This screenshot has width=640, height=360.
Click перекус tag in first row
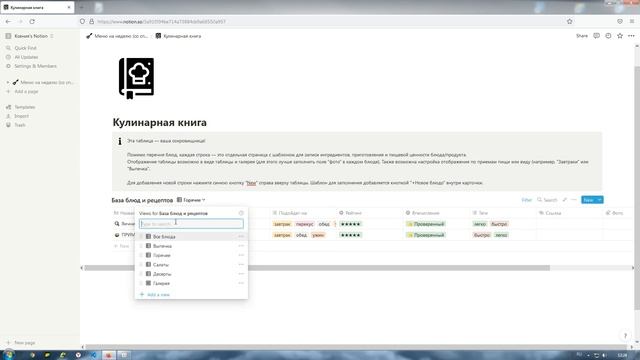pos(304,224)
